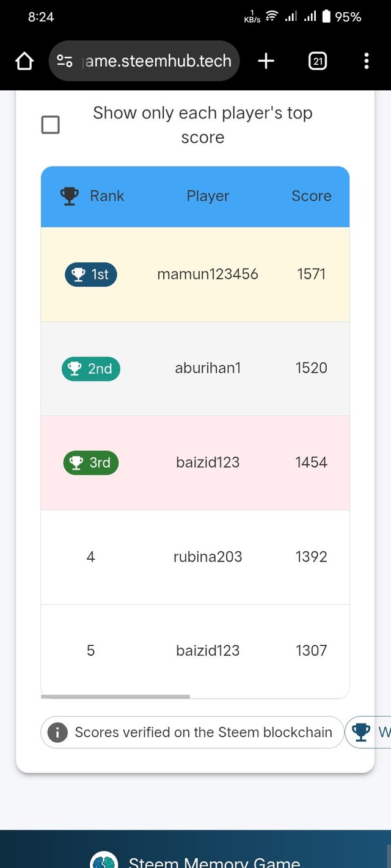The image size is (391, 868).
Task: Open the tab switcher showing 21 tabs
Action: 318,61
